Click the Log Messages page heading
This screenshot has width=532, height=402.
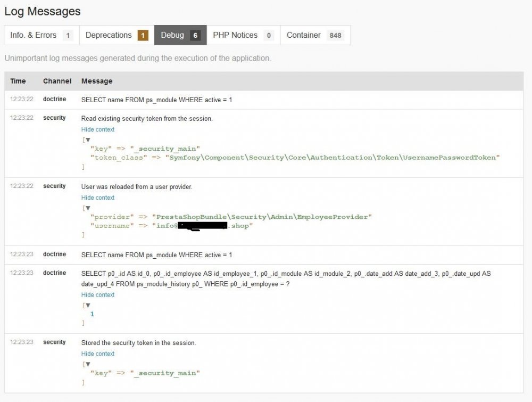[43, 11]
